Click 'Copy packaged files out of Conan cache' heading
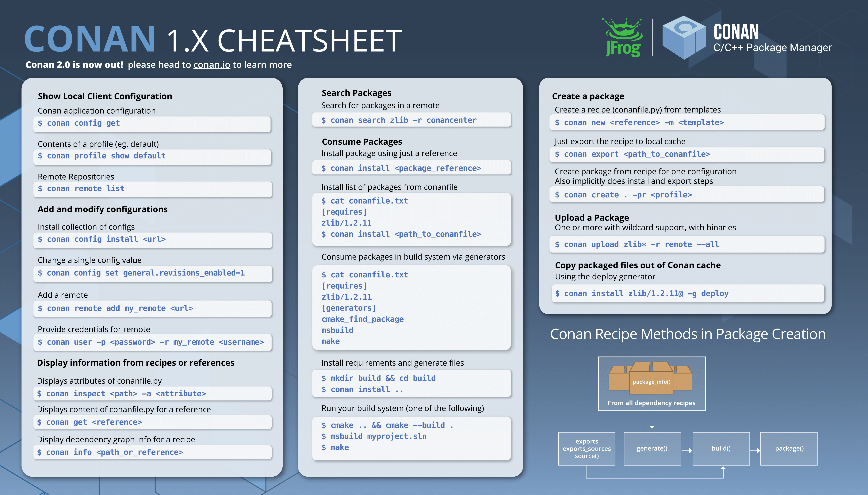This screenshot has width=868, height=495. click(637, 265)
